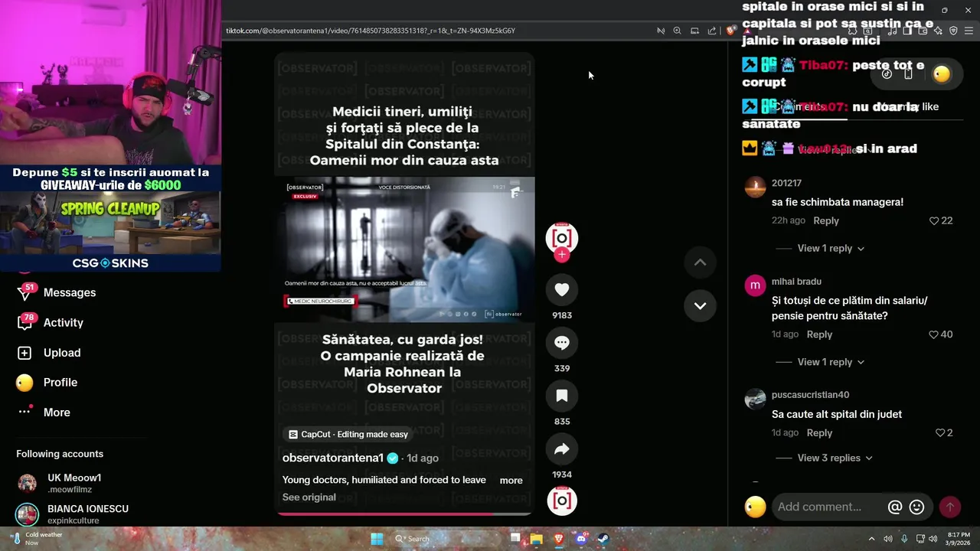The height and width of the screenshot is (551, 980).
Task: Open the spinning sound disc at bottom of actions
Action: (x=562, y=500)
